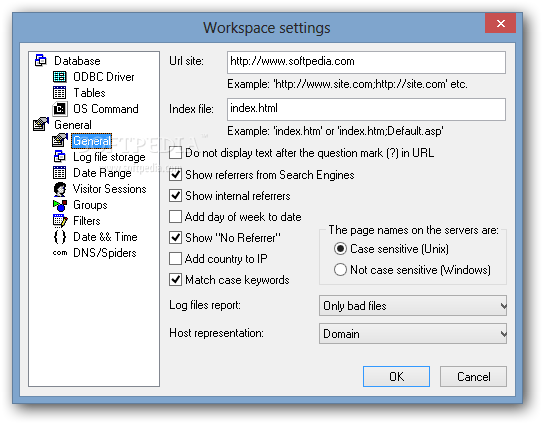543x424 pixels.
Task: Enable hiding text after question mark in URL
Action: pos(176,153)
